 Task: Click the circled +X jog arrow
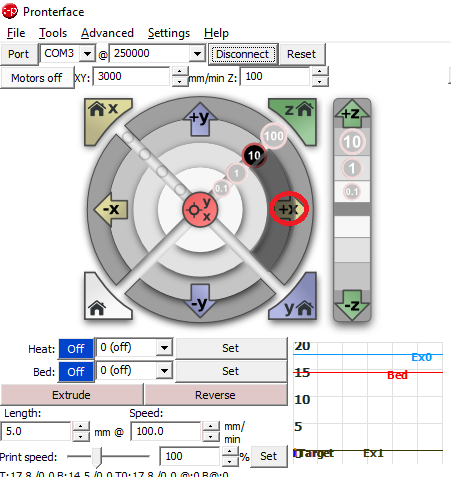tap(289, 209)
